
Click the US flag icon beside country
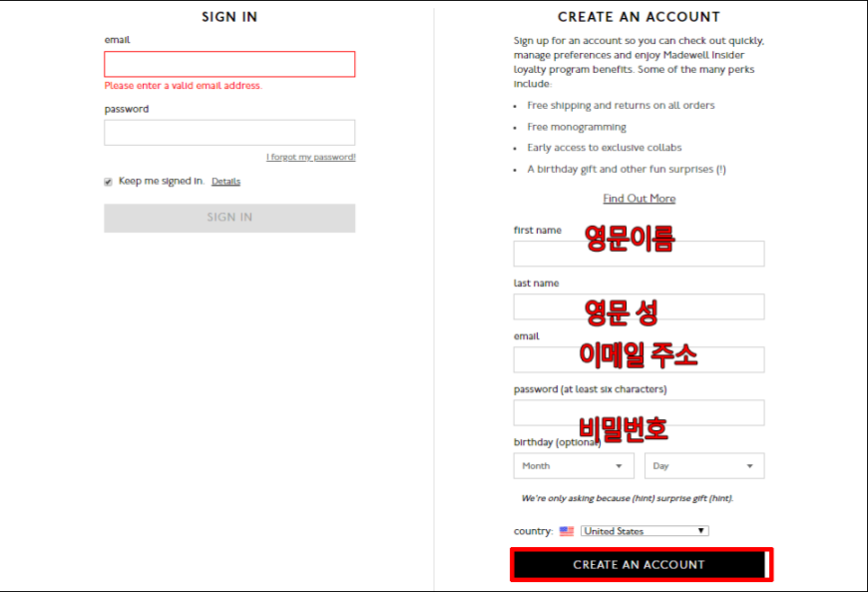point(567,531)
